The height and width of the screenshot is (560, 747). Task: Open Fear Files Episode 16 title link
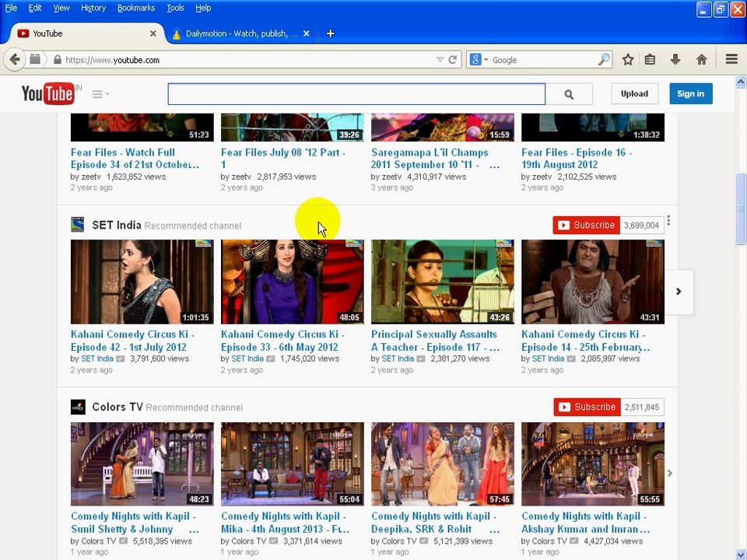click(577, 159)
